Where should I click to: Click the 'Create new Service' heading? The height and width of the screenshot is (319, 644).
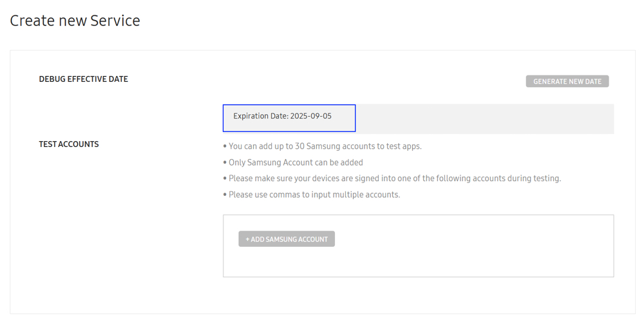pos(75,21)
